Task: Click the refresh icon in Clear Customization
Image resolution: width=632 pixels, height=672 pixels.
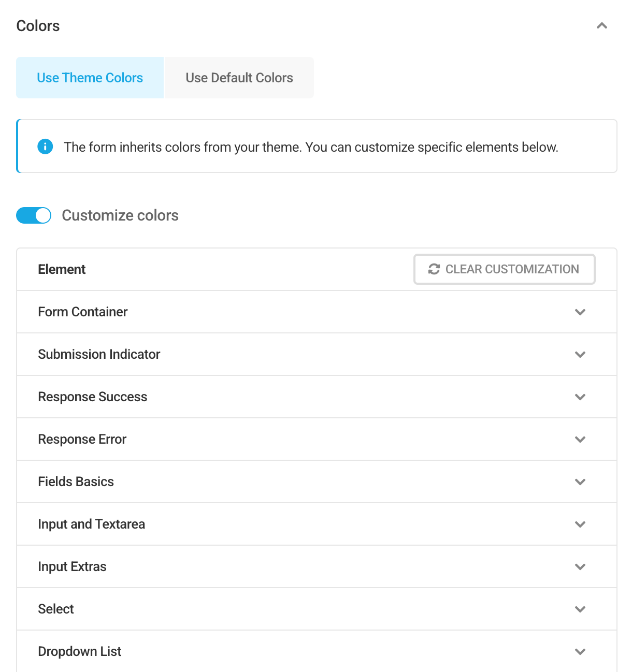Action: pos(434,269)
